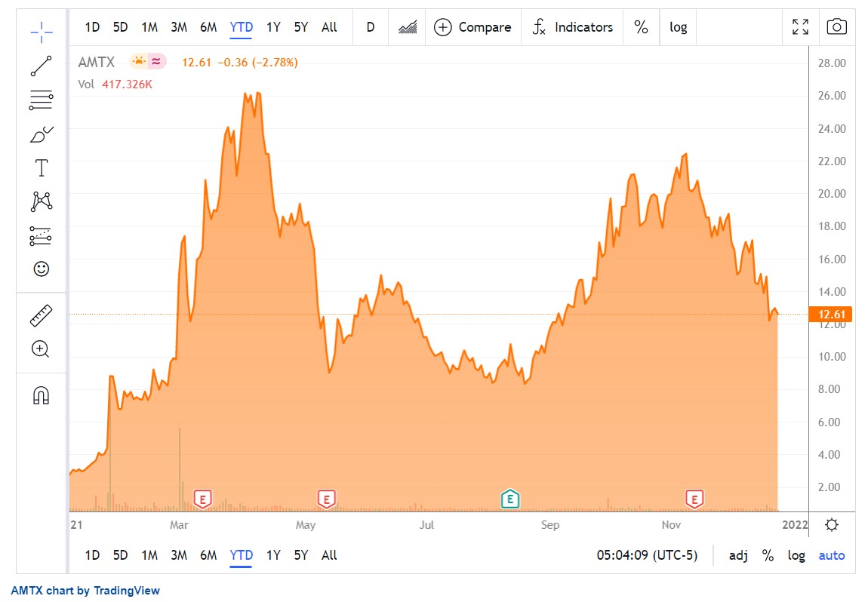Viewport: 868px width, 602px height.
Task: Toggle adj dividend adjustment
Action: (x=738, y=555)
